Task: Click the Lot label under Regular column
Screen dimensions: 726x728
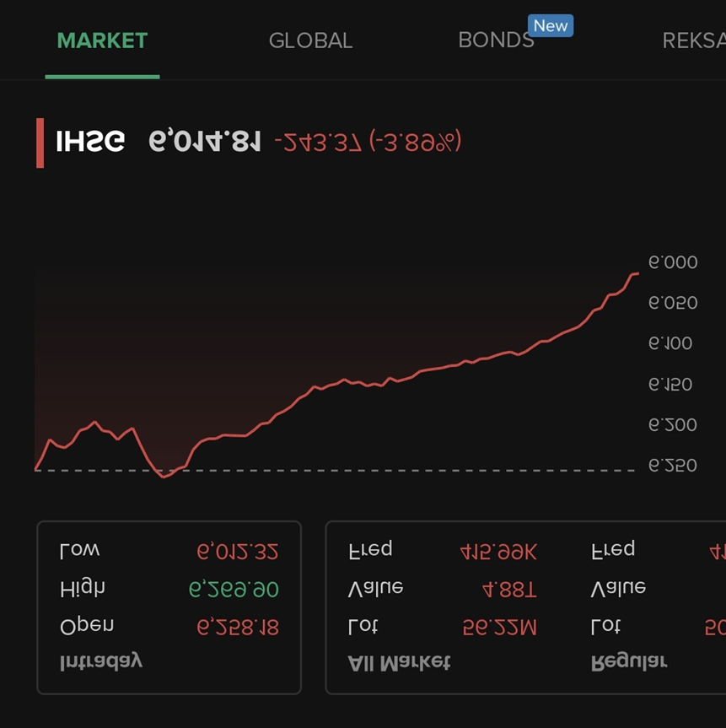Action: pyautogui.click(x=605, y=626)
